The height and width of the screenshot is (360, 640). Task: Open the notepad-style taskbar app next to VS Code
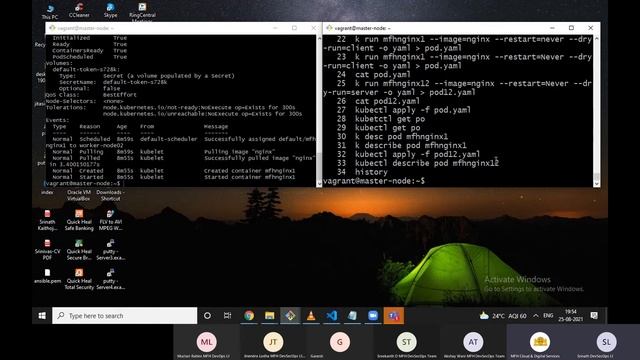(x=352, y=316)
